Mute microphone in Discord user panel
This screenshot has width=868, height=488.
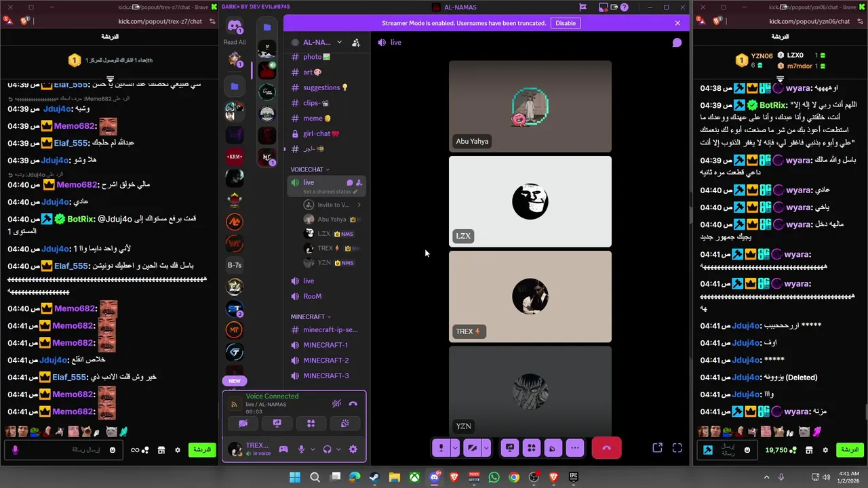coord(302,449)
